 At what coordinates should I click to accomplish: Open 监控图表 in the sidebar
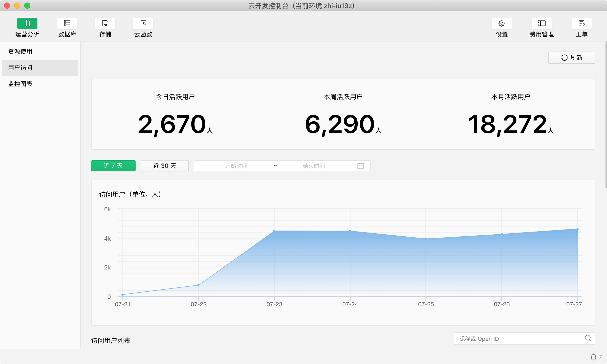(x=20, y=84)
